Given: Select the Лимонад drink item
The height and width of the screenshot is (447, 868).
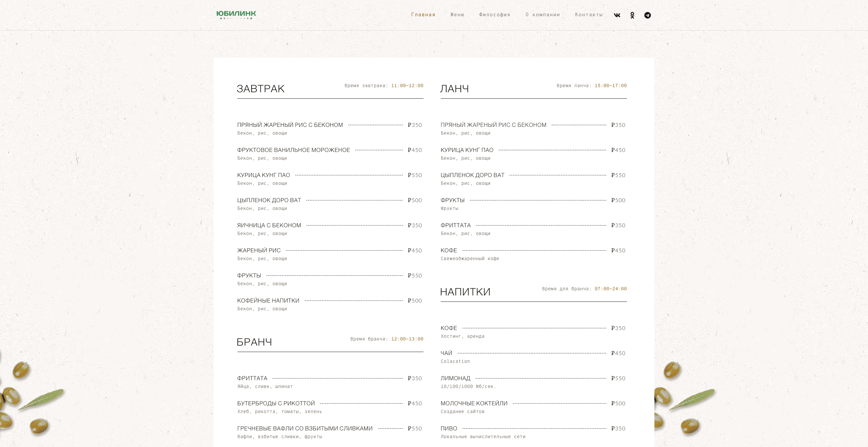Looking at the screenshot, I should click(455, 378).
